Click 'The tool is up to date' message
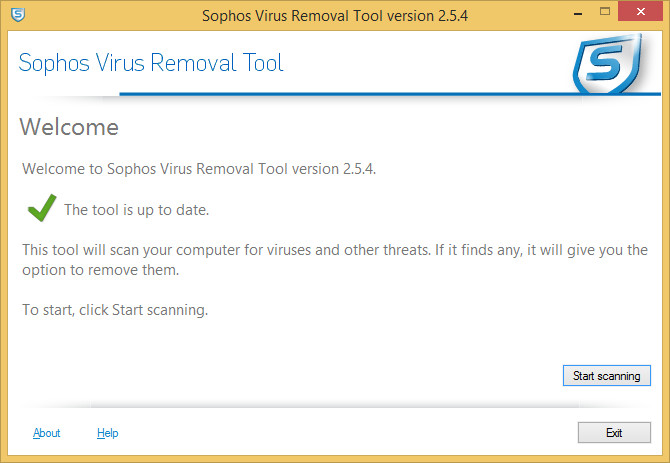Image resolution: width=670 pixels, height=463 pixels. point(137,210)
